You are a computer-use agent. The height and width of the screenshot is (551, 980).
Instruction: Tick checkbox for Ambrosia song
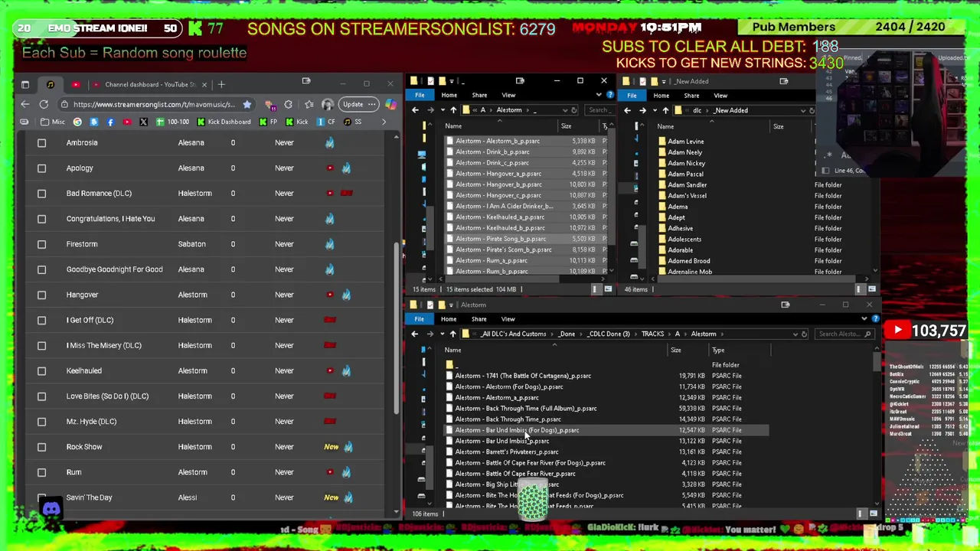coord(42,142)
